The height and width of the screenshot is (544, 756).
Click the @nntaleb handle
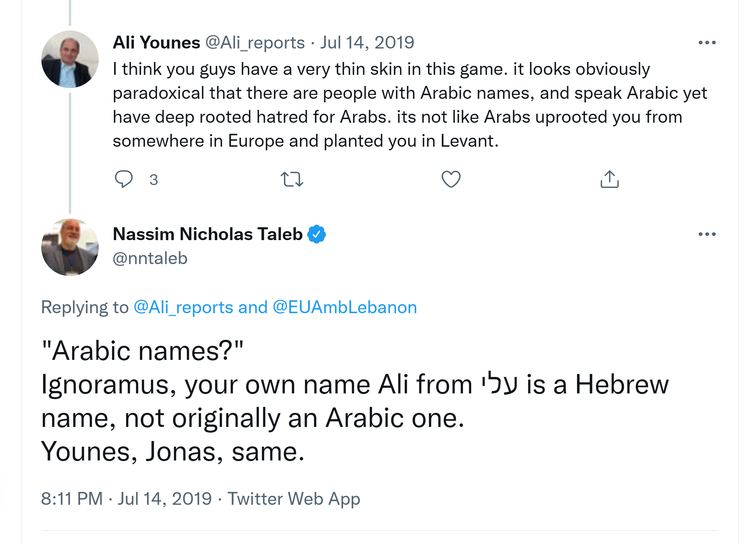click(150, 258)
